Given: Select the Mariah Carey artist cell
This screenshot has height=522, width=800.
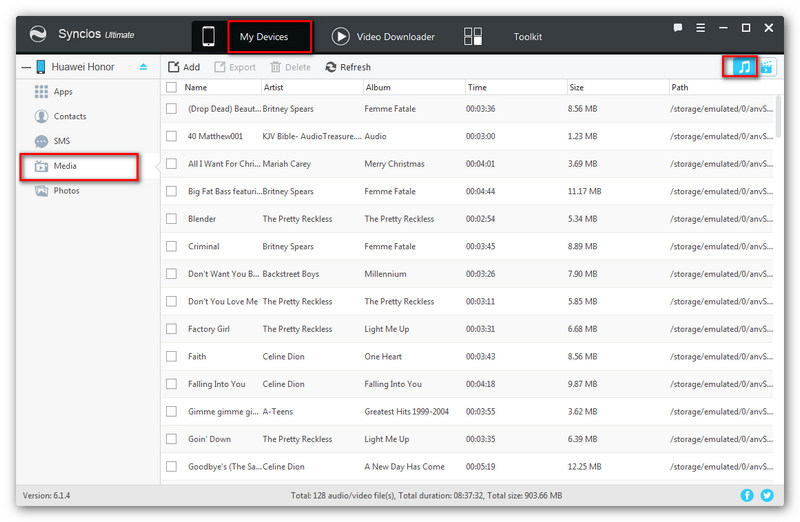Looking at the screenshot, I should click(287, 164).
